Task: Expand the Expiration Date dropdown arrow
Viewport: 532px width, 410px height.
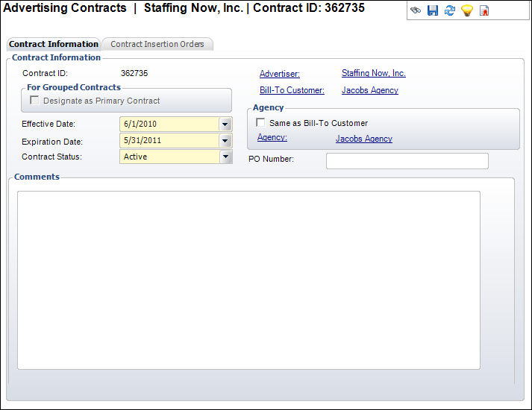Action: click(225, 141)
